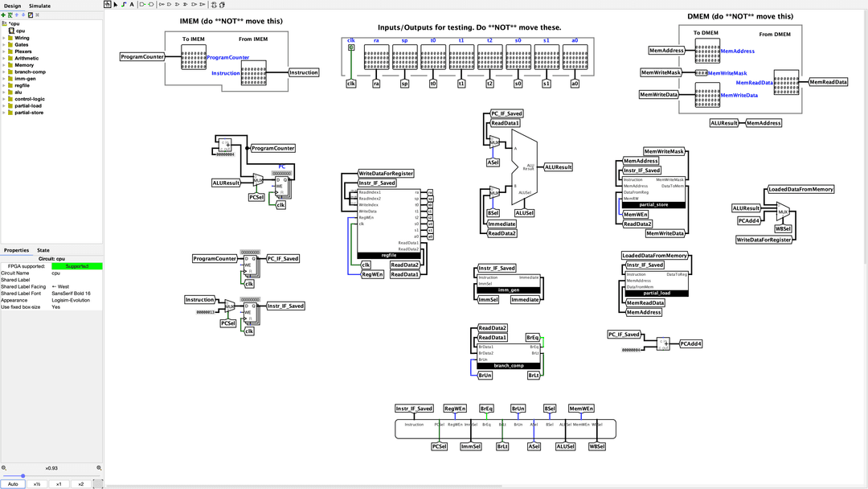Screen dimensions: 868x489
Task: Select the Edit arrow tool
Action: click(116, 4)
